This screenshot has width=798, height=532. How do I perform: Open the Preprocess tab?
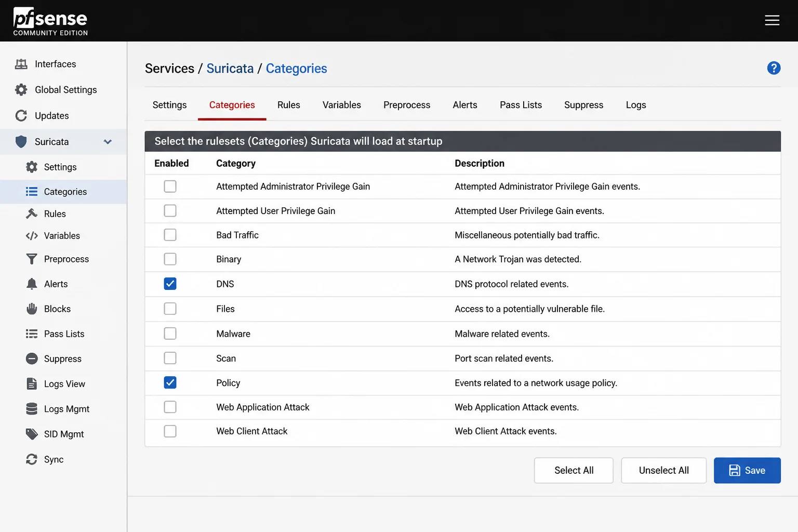pos(407,105)
